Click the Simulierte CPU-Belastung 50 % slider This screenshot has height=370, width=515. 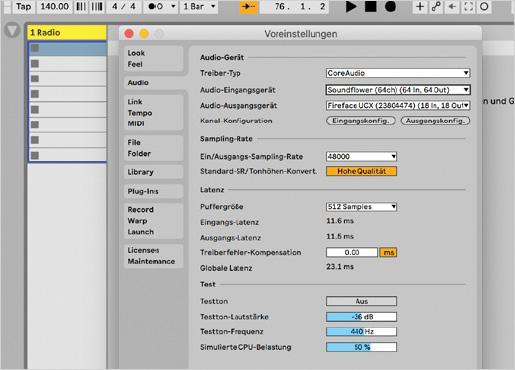[361, 347]
